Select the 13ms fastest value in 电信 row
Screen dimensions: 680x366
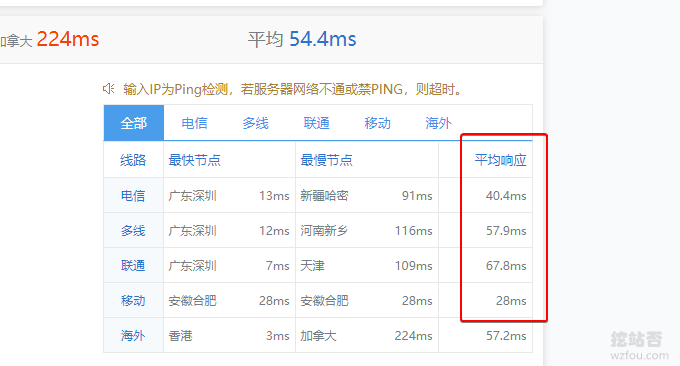pyautogui.click(x=274, y=196)
